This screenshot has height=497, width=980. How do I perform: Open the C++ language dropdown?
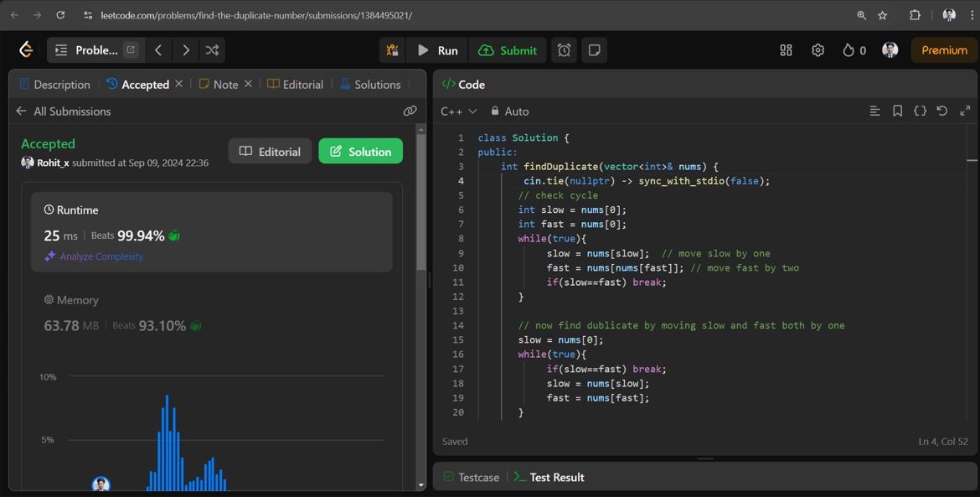coord(459,111)
